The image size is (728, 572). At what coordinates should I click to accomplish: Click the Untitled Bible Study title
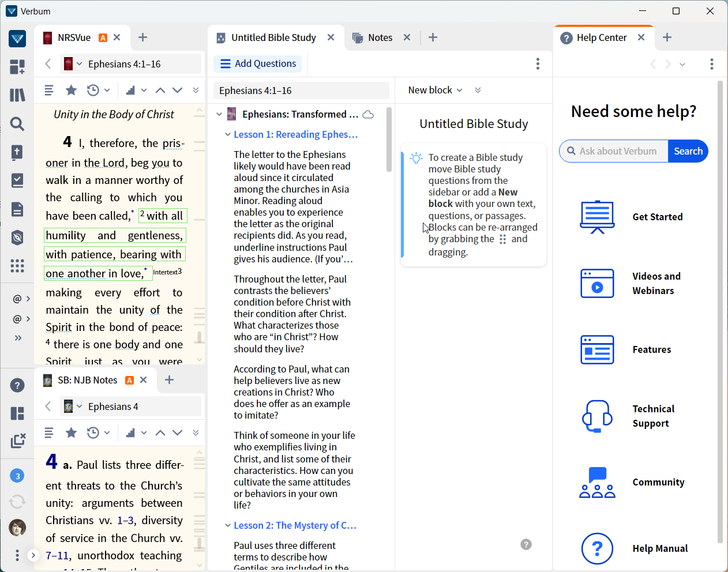[474, 124]
